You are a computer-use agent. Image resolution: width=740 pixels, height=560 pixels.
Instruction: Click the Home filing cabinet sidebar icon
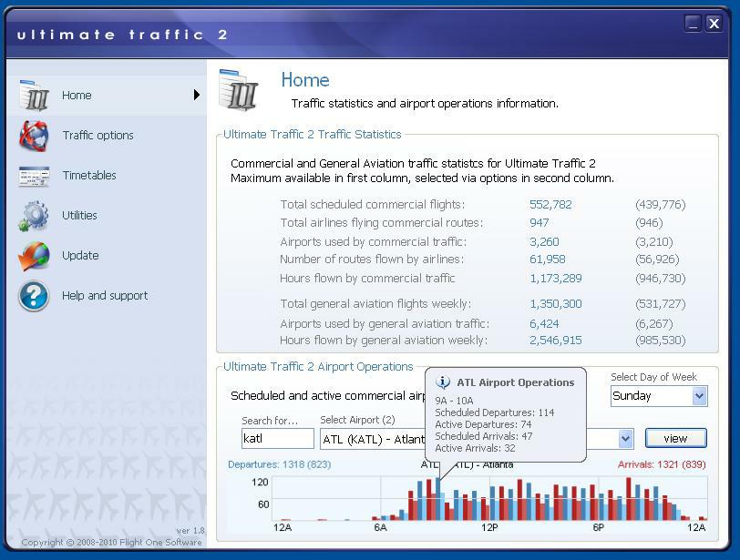(34, 96)
